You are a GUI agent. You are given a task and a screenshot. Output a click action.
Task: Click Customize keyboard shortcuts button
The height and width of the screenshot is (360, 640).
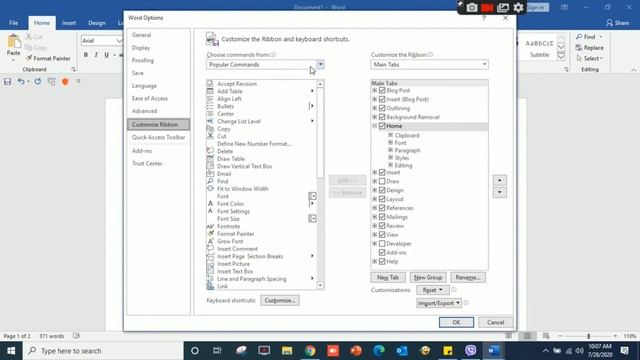[280, 300]
